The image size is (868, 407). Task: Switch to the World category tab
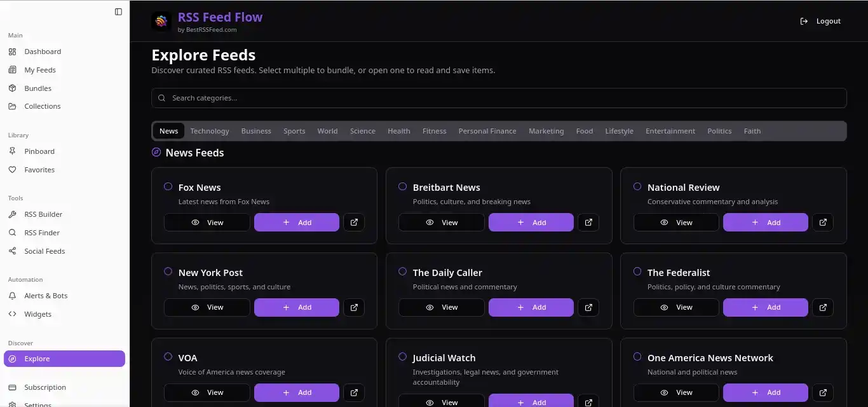pos(327,131)
